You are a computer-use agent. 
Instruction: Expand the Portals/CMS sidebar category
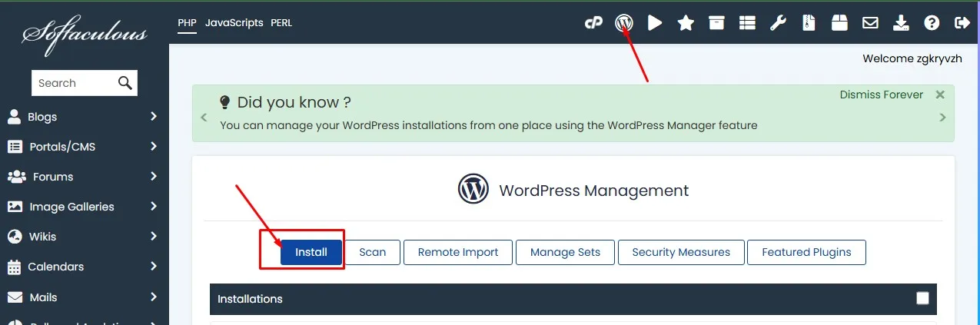pos(83,147)
